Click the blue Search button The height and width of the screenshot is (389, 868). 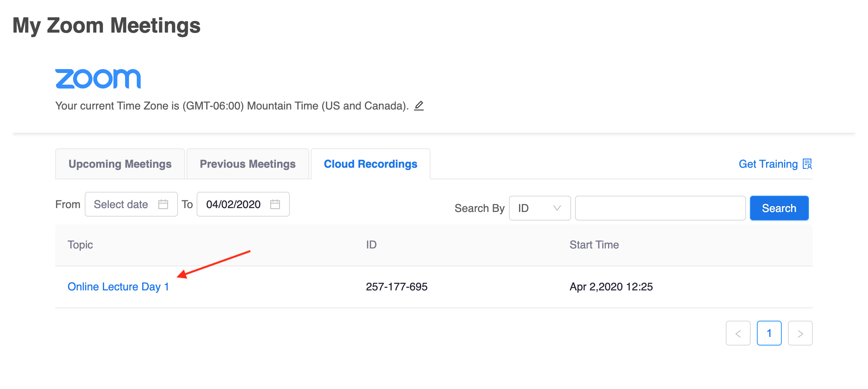pyautogui.click(x=779, y=208)
